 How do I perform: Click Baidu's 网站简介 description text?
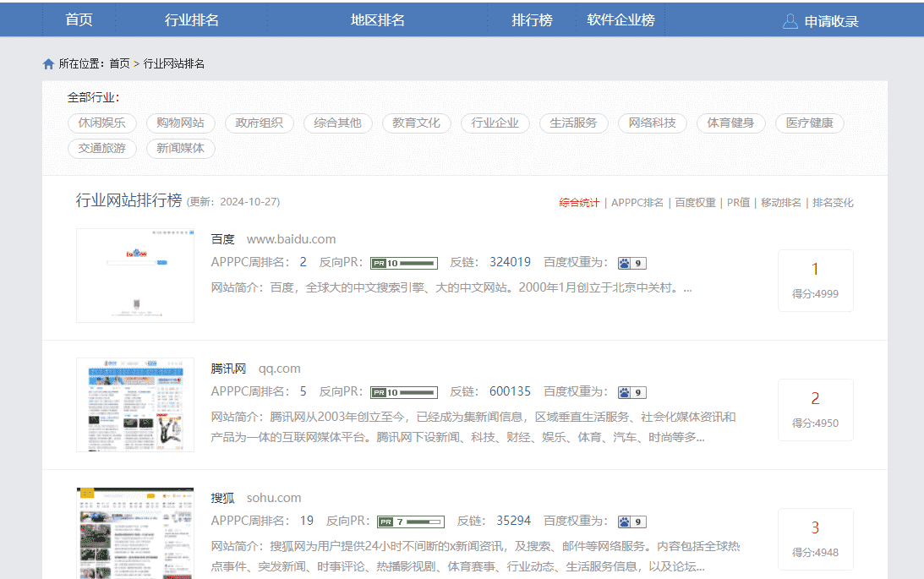point(451,288)
